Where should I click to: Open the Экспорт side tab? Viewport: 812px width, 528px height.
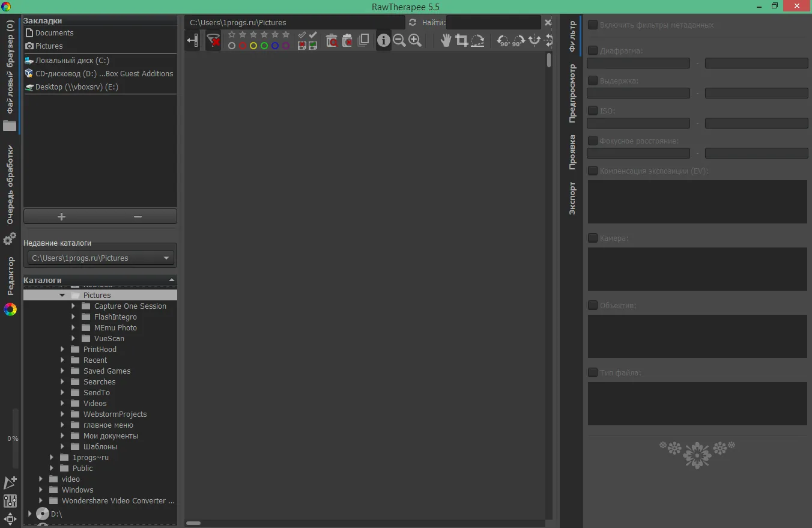[x=572, y=198]
